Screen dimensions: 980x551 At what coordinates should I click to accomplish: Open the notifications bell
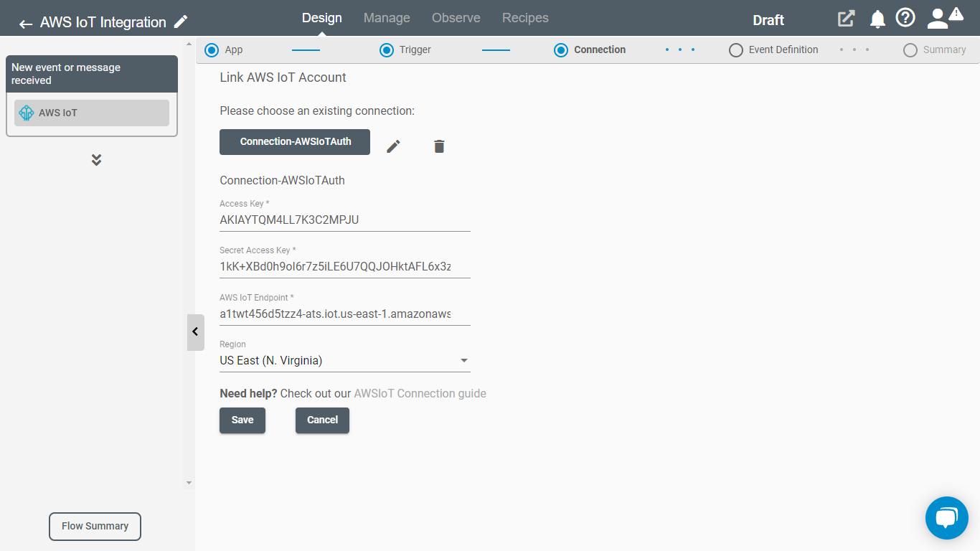point(877,19)
